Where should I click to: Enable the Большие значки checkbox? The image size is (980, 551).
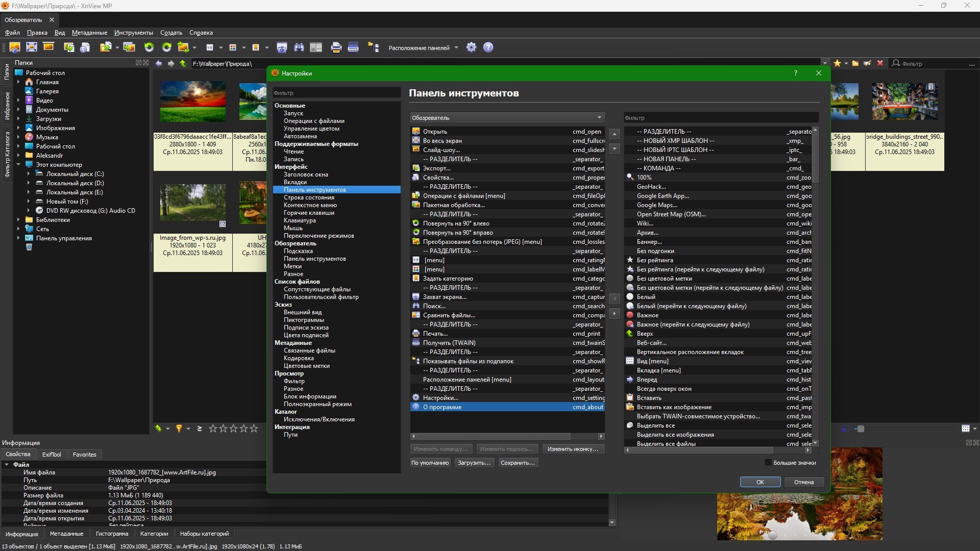768,463
